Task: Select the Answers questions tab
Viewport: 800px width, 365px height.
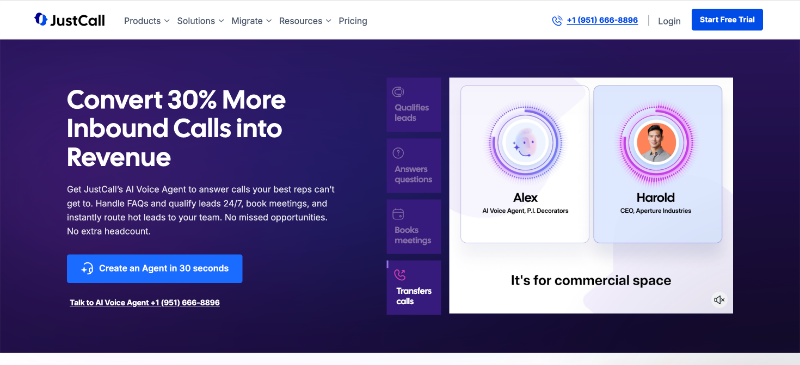Action: 414,166
